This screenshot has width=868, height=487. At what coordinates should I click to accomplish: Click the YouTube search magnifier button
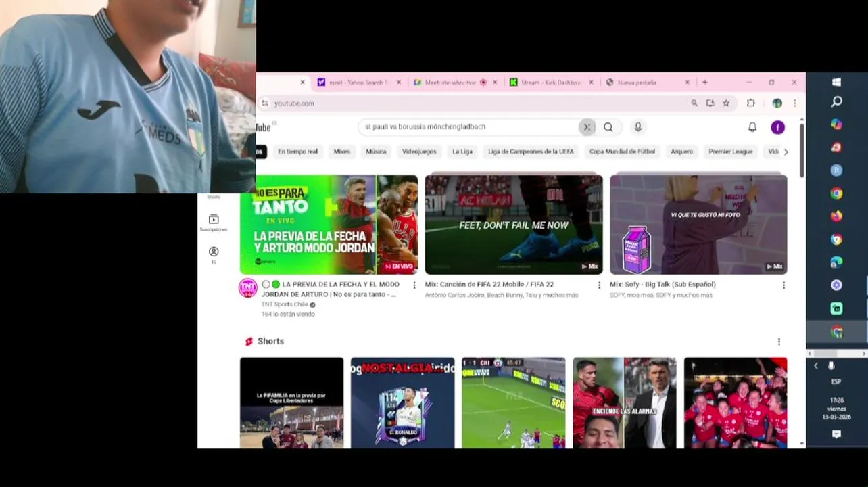608,127
